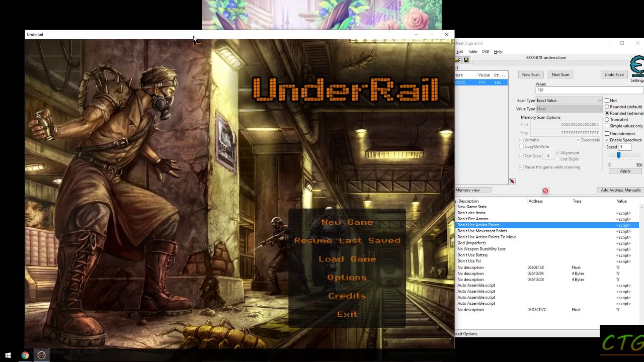Choose Resume Last Saved in Underrail menu
Screen dimensions: 644x362
[347, 240]
